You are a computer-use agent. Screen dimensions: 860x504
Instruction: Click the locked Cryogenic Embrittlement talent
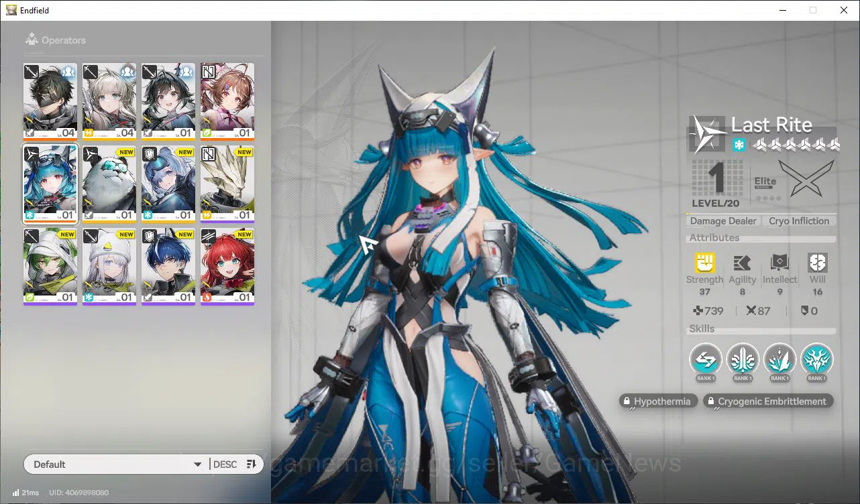pyautogui.click(x=768, y=401)
